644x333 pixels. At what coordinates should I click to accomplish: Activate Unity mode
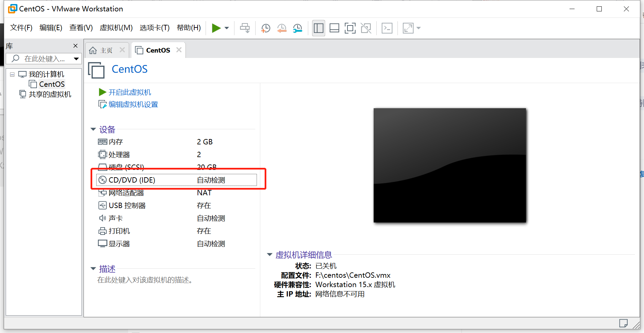coord(366,28)
